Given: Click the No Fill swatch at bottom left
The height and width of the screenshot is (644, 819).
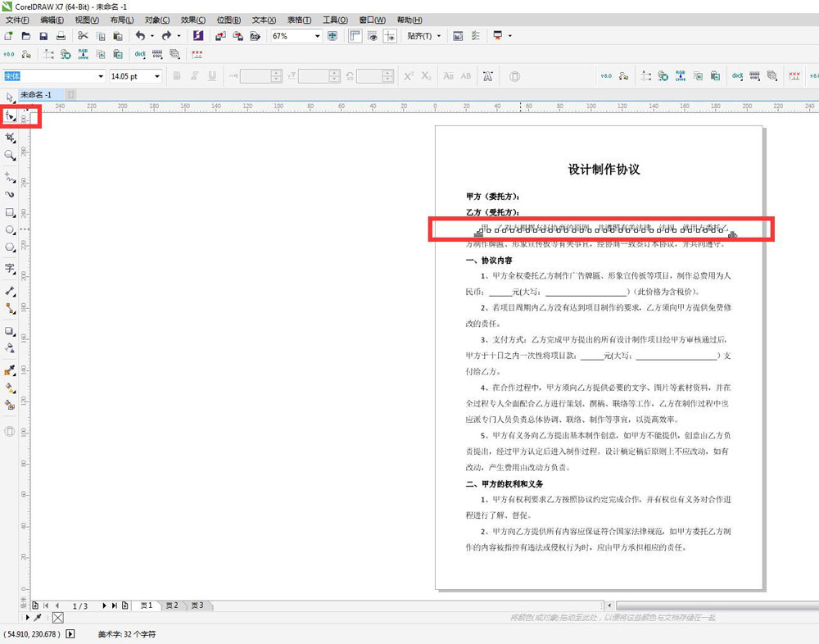Looking at the screenshot, I should tap(57, 618).
